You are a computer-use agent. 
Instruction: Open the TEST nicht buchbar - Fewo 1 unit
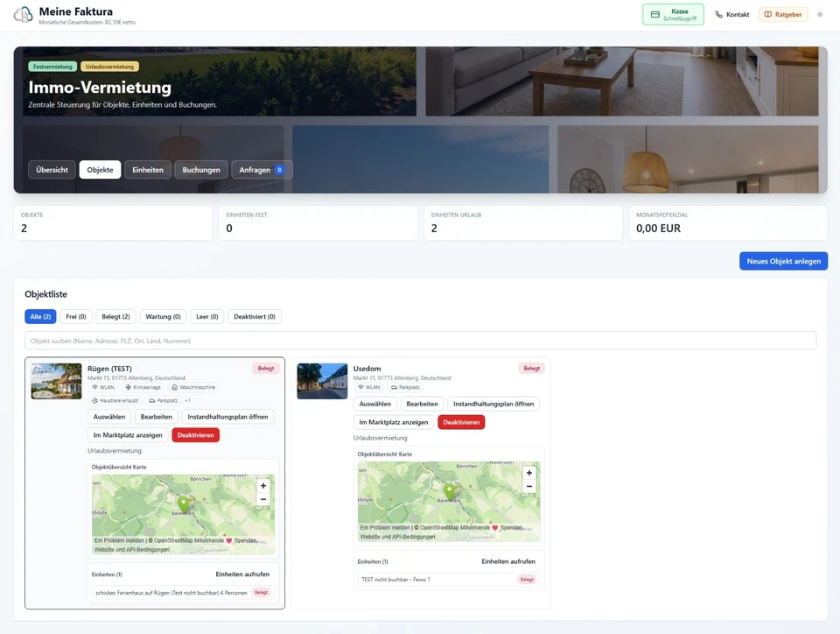tap(448, 580)
